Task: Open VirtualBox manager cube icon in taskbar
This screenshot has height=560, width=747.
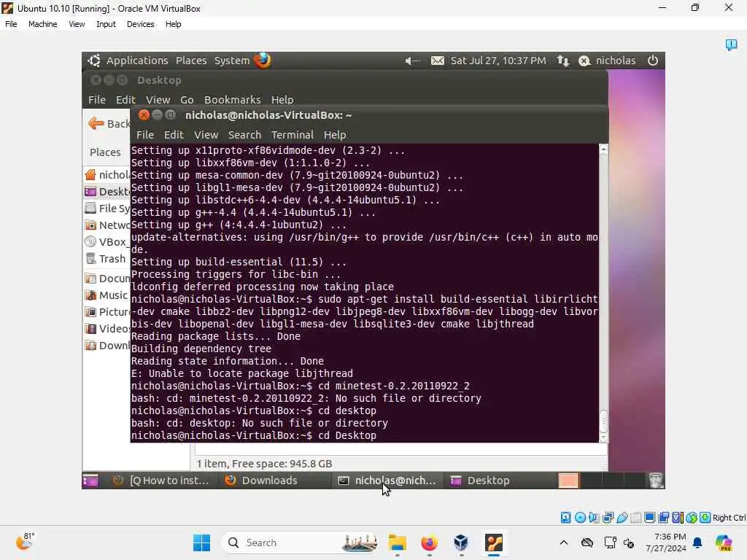Action: tap(461, 542)
